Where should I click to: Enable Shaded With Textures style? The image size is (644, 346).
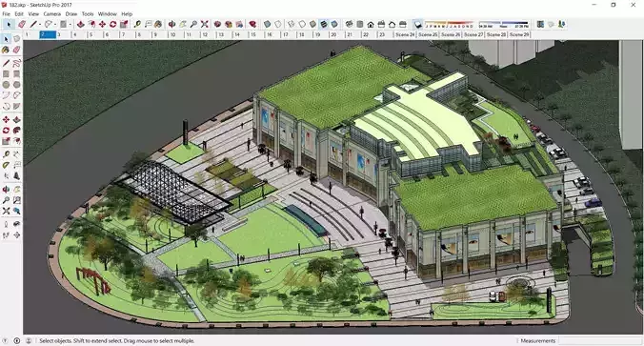(324, 25)
